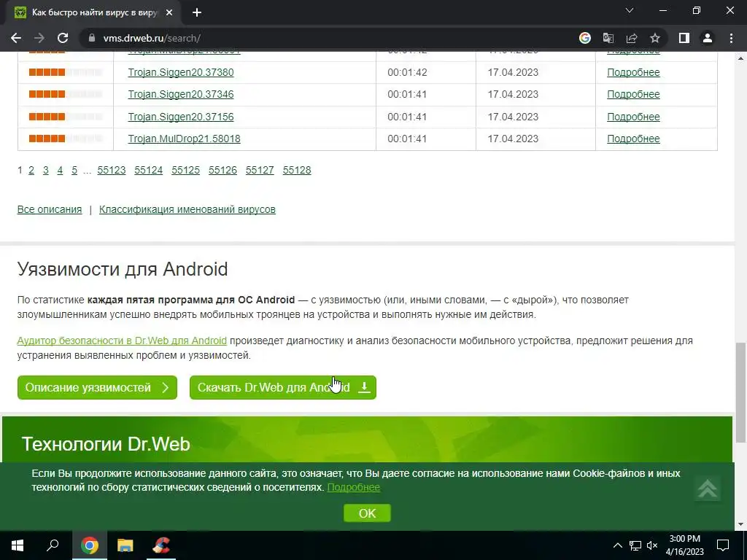Open Google icon in address bar
Screen dimensions: 747x560
(584, 38)
